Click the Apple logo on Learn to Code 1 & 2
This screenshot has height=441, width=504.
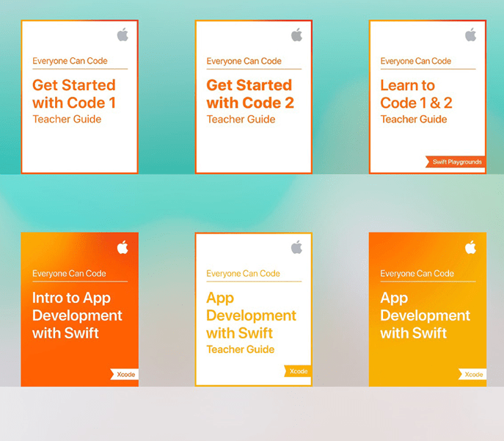(470, 34)
